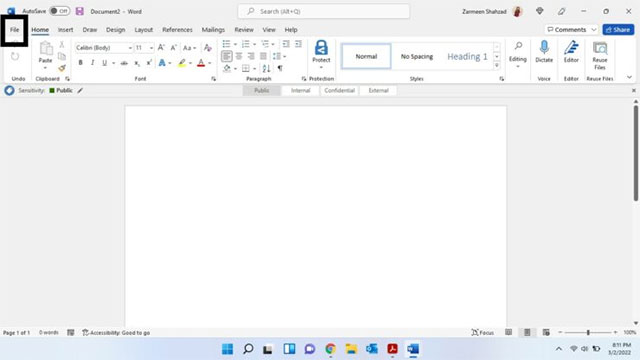The image size is (640, 360).
Task: Open File Explorer from the taskbar
Action: [x=351, y=349]
